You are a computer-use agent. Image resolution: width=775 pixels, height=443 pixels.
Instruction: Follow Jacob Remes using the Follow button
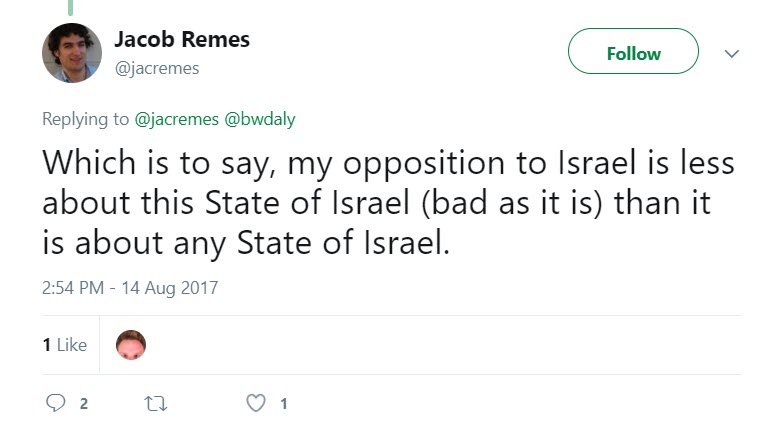633,53
